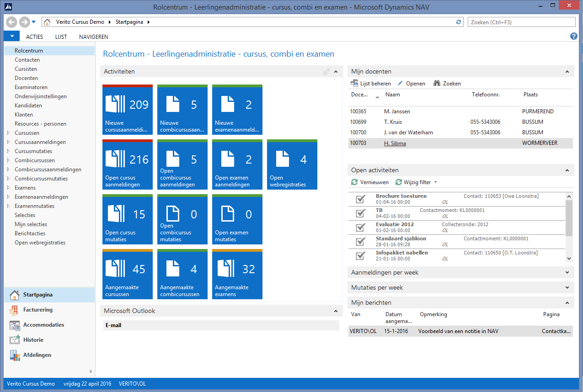Click the Open activiteiten vertical scrollbar thumb
The width and height of the screenshot is (583, 392).
(x=569, y=218)
